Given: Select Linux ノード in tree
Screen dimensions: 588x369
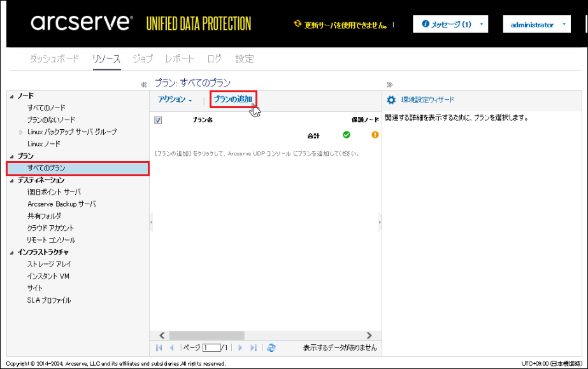Looking at the screenshot, I should [x=44, y=144].
